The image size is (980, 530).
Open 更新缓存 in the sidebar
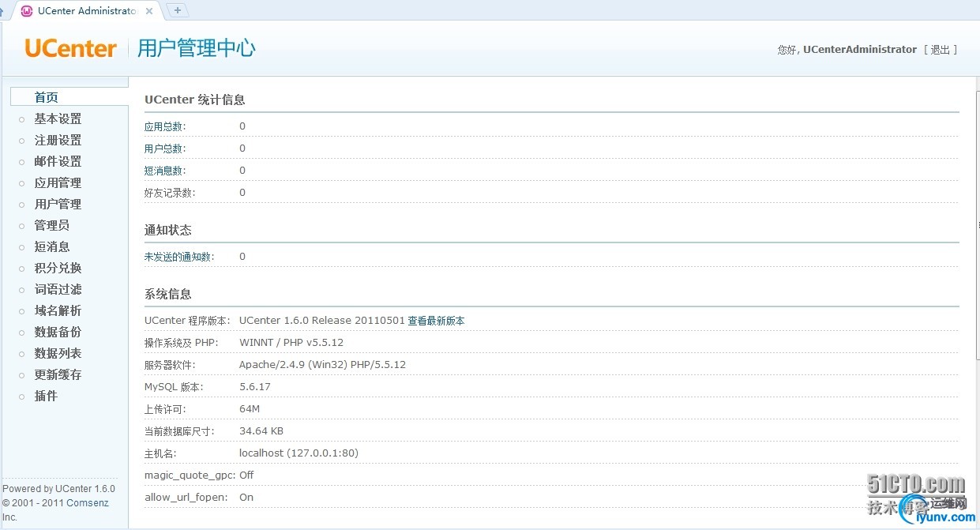point(58,374)
